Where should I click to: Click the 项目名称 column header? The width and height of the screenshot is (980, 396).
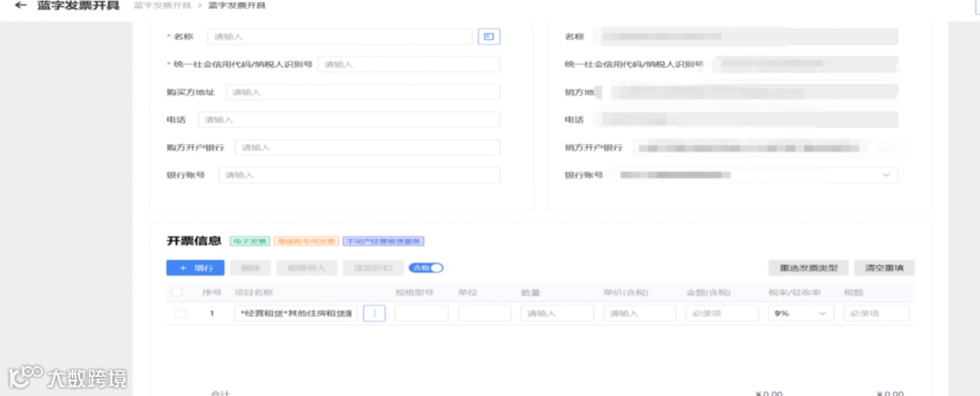pos(254,292)
